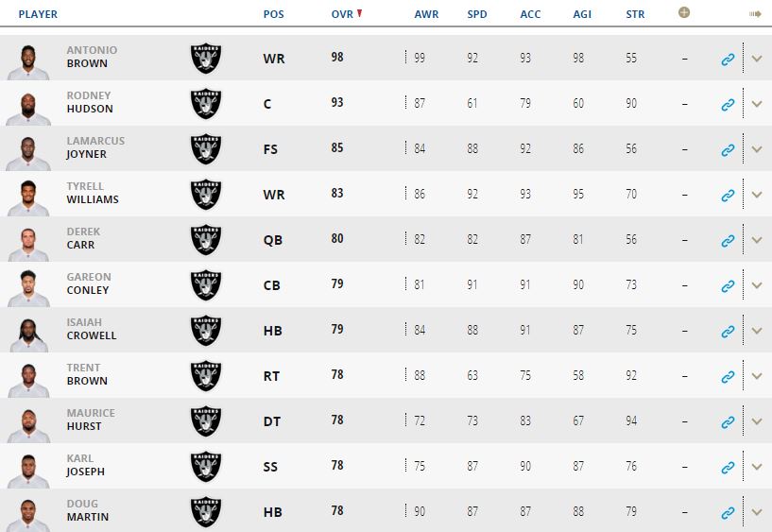Click the Raiders logo in Doug Martin's row
The image size is (772, 532).
pos(206,511)
